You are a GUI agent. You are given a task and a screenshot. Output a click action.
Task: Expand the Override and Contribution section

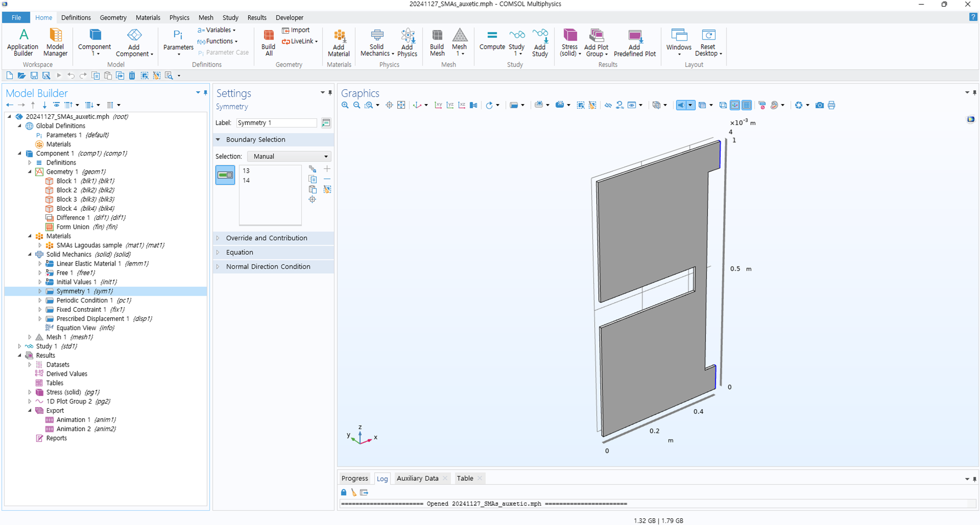pos(267,238)
